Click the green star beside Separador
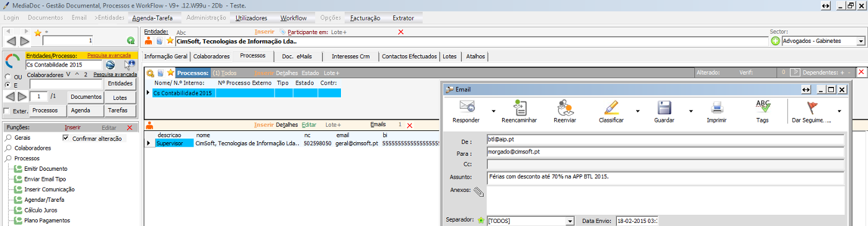Viewport: 868px width, 226px height. point(480,220)
